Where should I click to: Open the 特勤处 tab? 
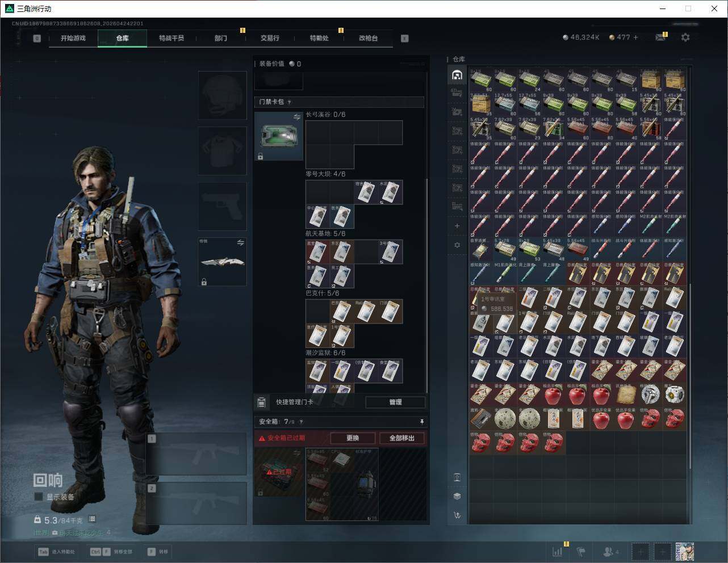(x=319, y=38)
